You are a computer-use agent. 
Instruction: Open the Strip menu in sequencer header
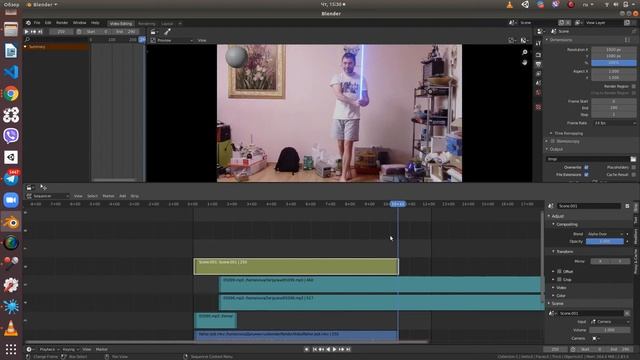[135, 196]
